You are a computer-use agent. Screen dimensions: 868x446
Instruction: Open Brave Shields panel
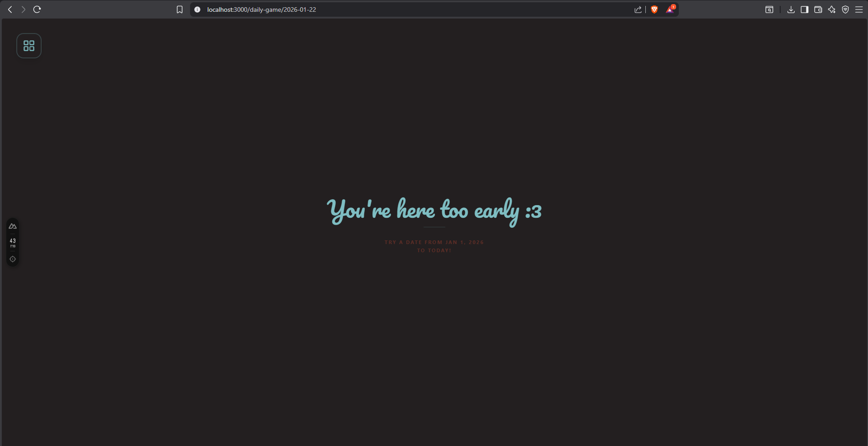654,10
